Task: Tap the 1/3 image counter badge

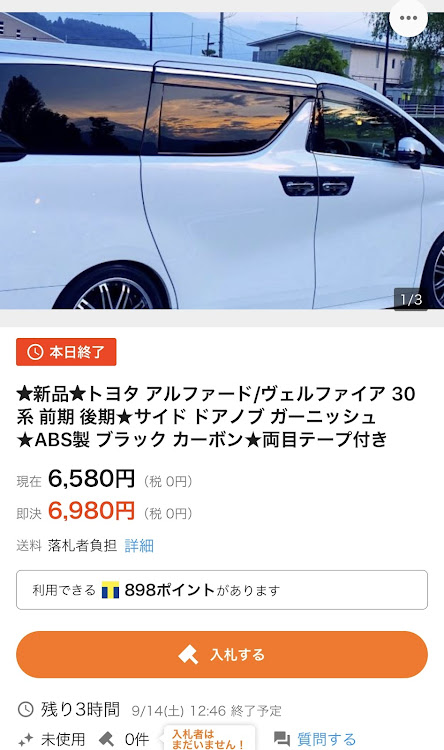Action: pos(411,299)
